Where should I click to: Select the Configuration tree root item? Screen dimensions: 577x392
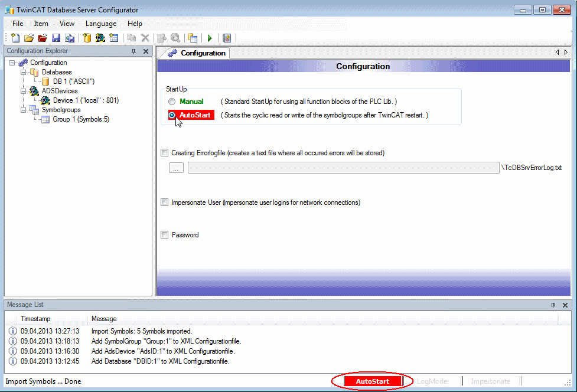pyautogui.click(x=48, y=63)
